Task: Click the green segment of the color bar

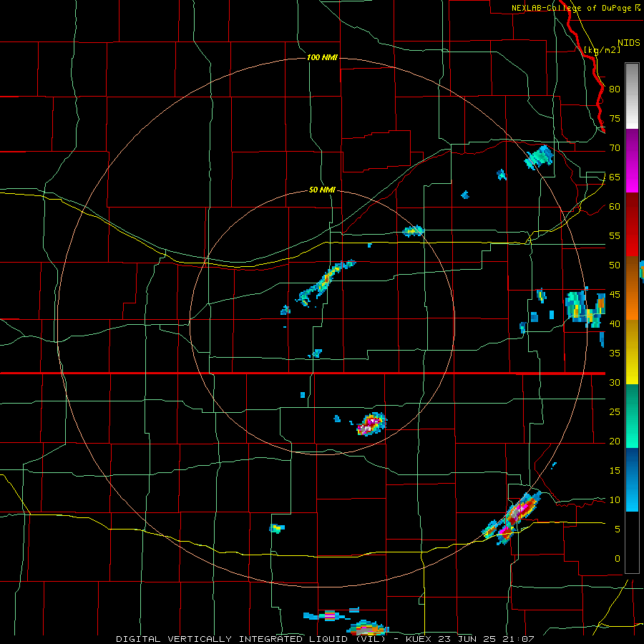Action: pos(632,416)
